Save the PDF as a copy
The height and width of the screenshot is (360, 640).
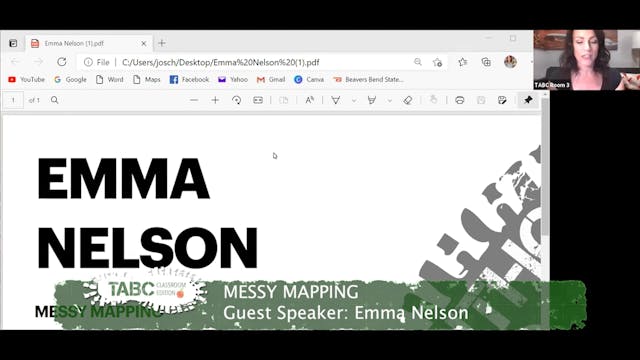pyautogui.click(x=502, y=100)
